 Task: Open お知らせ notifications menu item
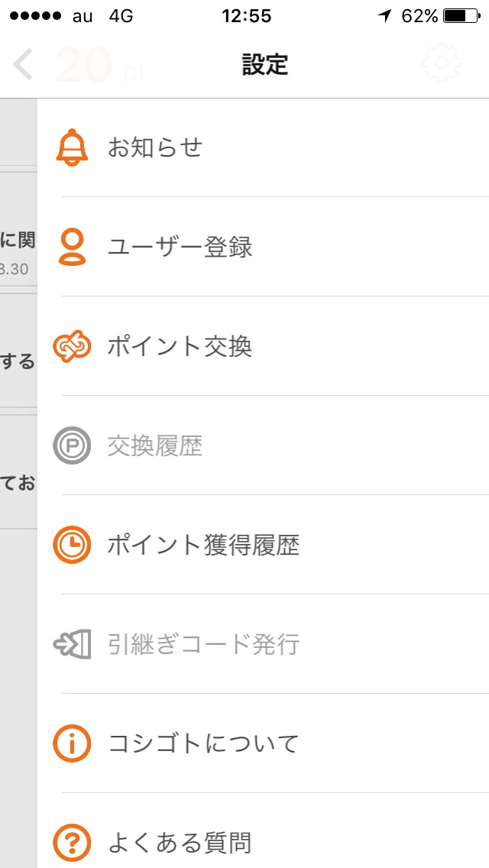point(155,147)
